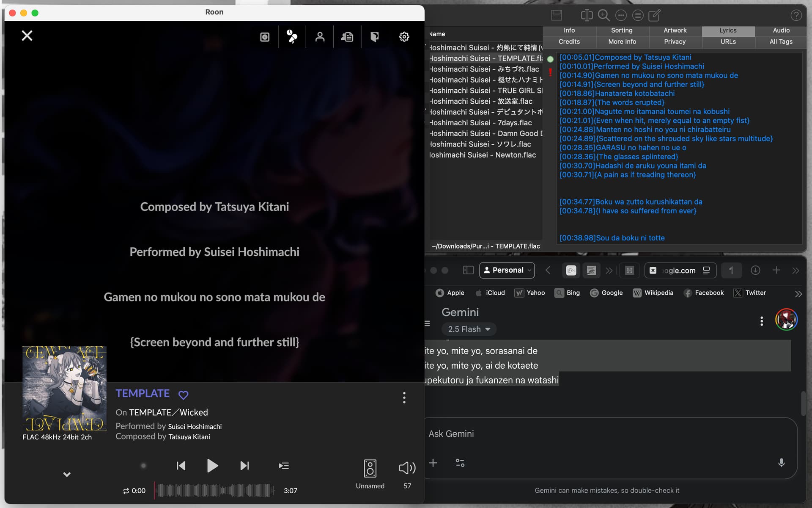Open the artist profile icon in Roon
The image size is (812, 508).
tap(320, 37)
